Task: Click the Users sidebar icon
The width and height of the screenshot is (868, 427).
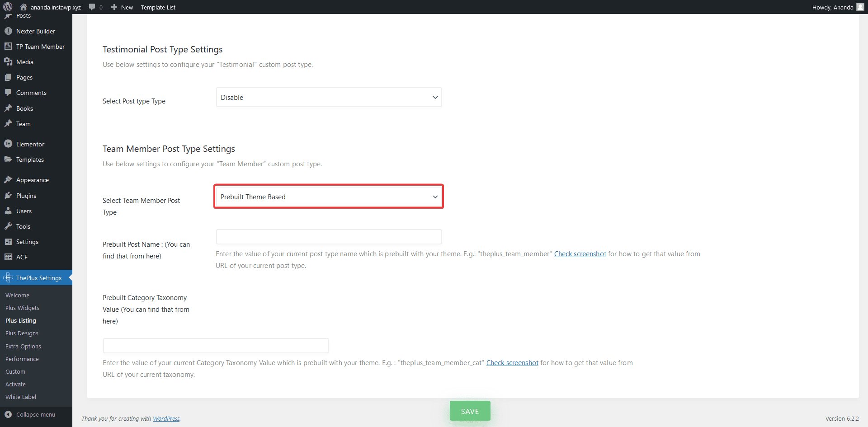Action: (x=8, y=211)
